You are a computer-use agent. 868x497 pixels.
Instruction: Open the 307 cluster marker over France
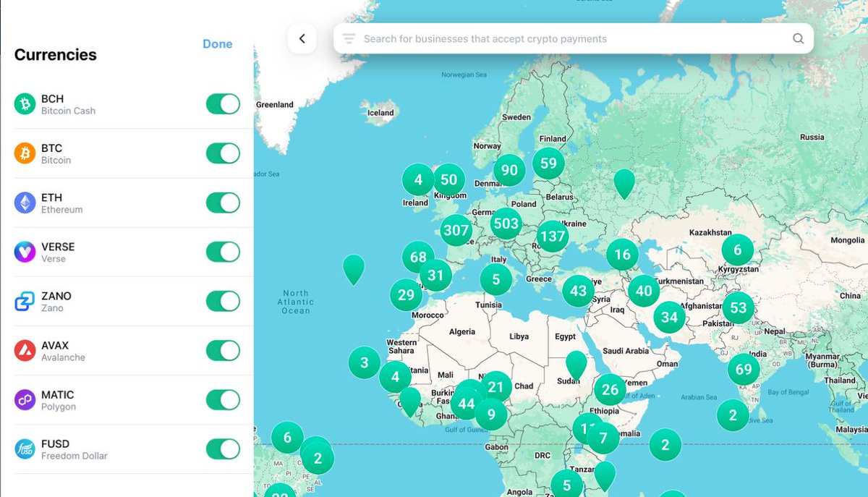point(456,231)
